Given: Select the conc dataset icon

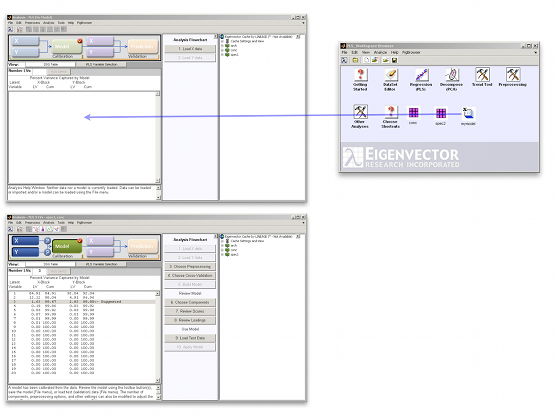Looking at the screenshot, I should [x=413, y=113].
